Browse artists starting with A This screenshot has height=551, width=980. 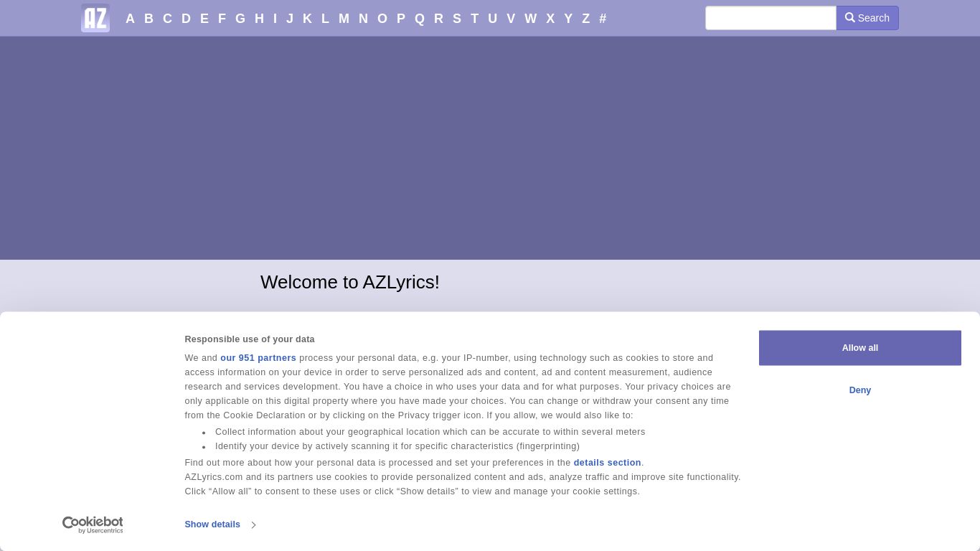coord(130,19)
